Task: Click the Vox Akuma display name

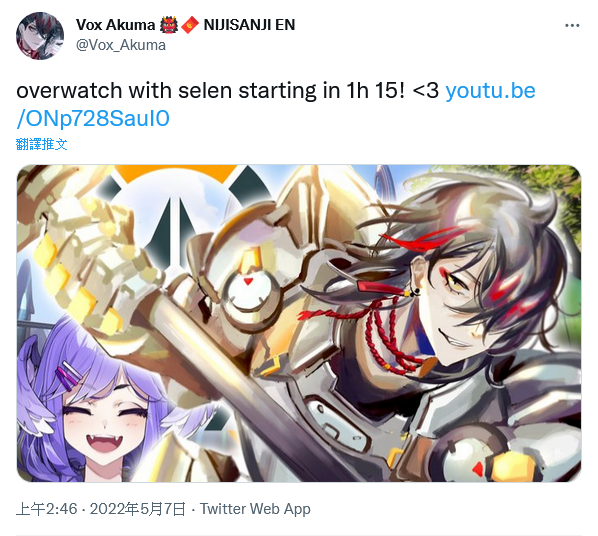Action: coord(115,25)
